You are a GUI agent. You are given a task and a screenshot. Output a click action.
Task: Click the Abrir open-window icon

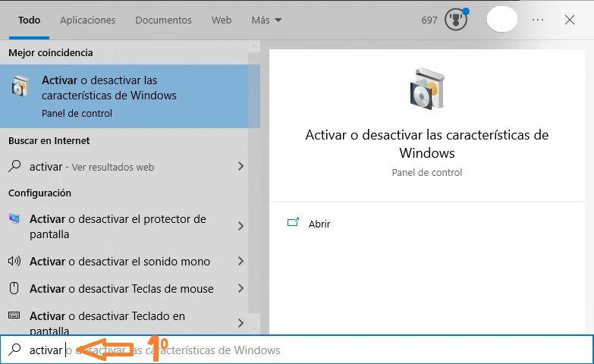293,222
